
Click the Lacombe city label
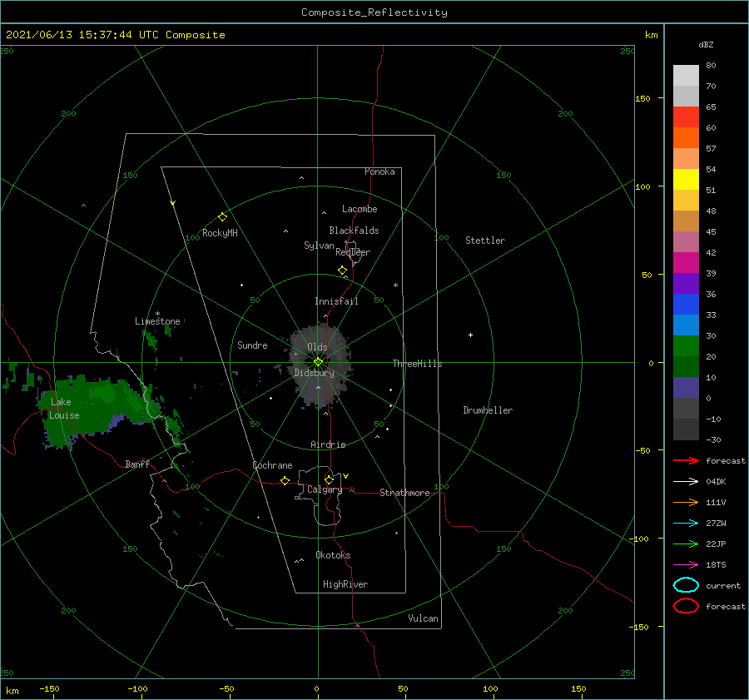click(x=360, y=209)
